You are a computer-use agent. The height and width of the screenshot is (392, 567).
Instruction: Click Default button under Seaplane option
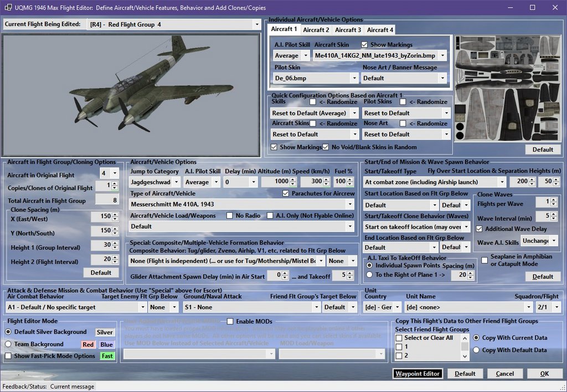pyautogui.click(x=543, y=277)
